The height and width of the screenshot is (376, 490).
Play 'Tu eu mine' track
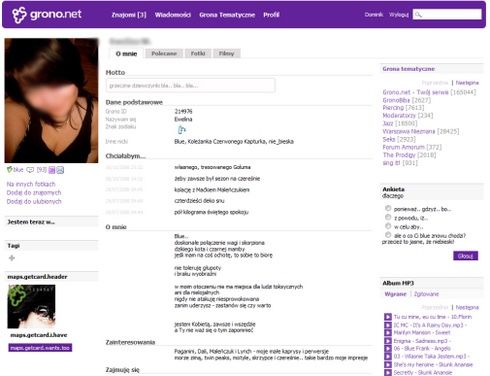click(388, 317)
